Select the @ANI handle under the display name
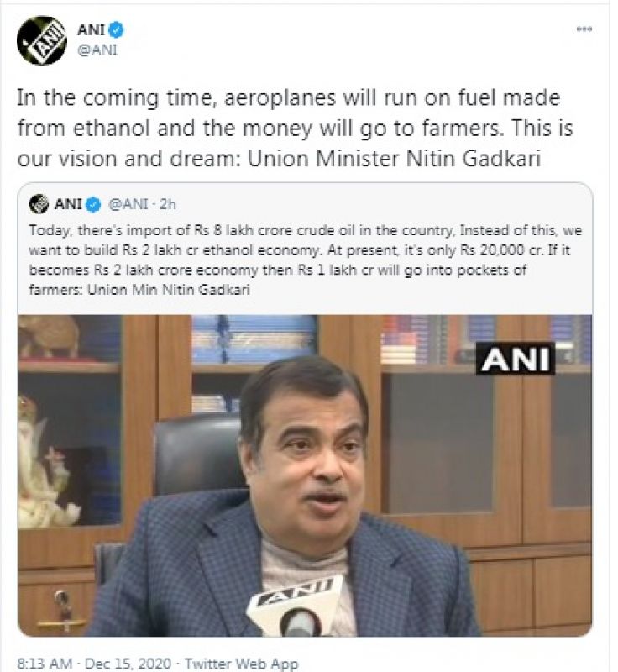Viewport: 618px width, 672px height. click(97, 50)
